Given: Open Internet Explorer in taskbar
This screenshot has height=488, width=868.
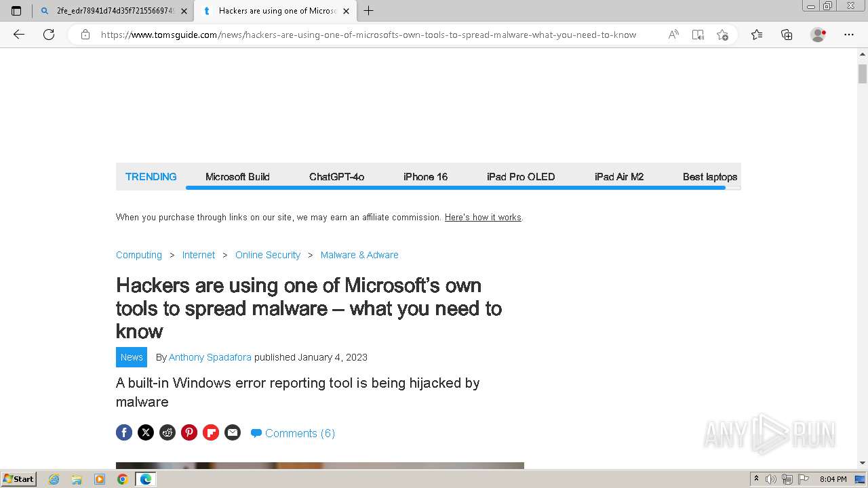Looking at the screenshot, I should tap(54, 479).
